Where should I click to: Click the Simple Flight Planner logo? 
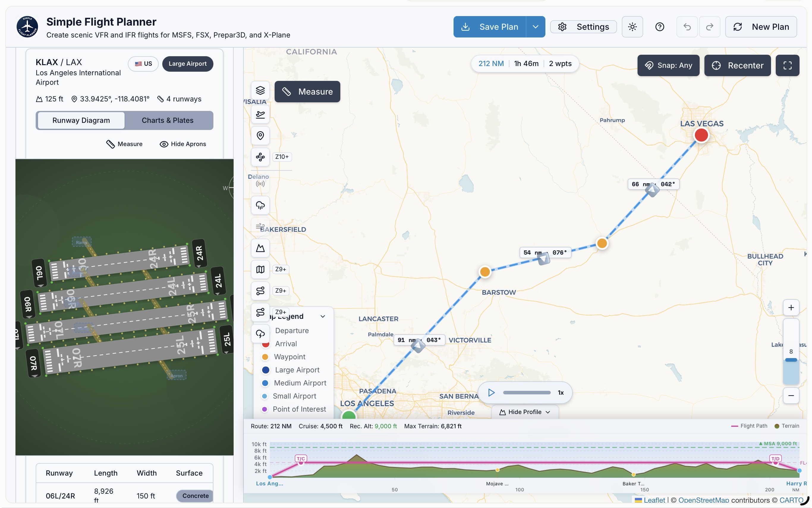tap(27, 27)
